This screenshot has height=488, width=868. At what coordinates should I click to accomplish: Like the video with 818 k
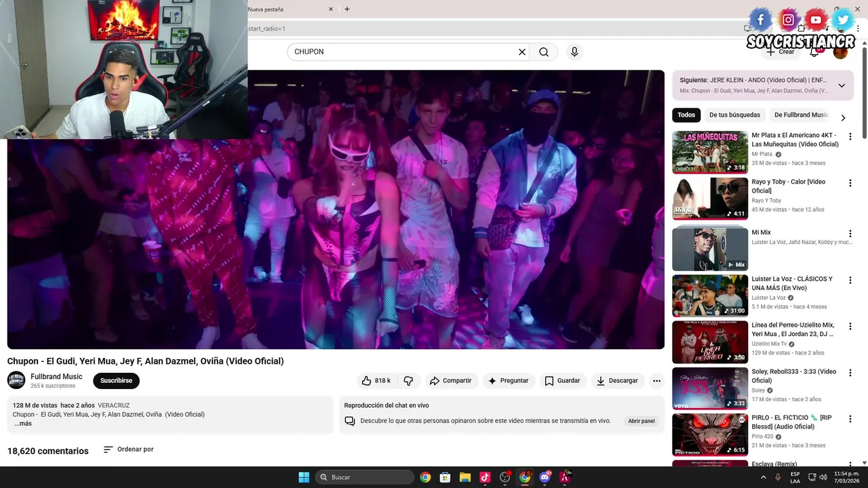coord(376,381)
